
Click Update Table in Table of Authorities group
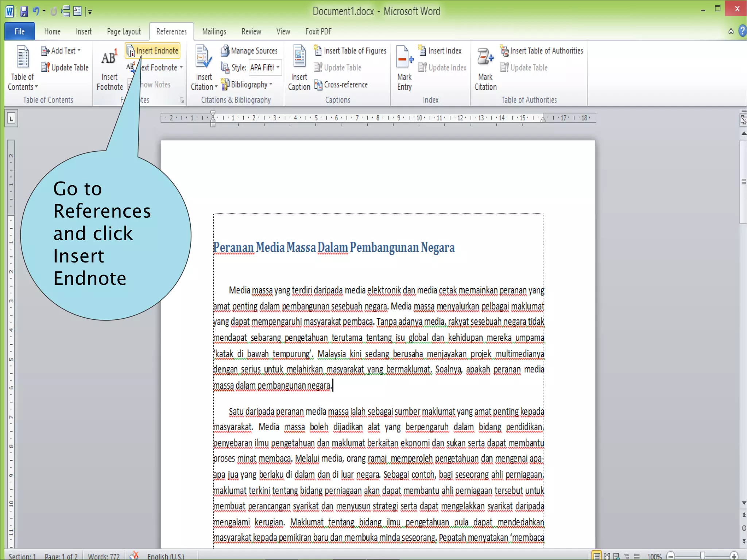pyautogui.click(x=524, y=67)
